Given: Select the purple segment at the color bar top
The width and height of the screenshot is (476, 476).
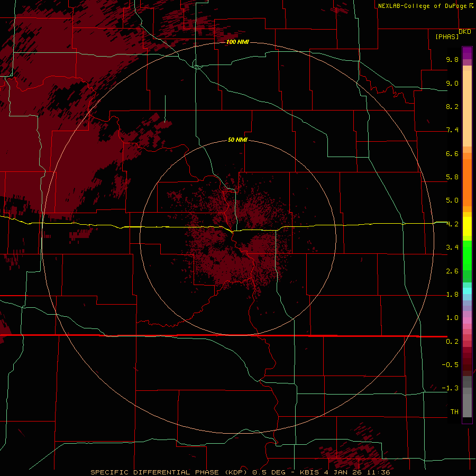Looking at the screenshot, I should point(467,53).
